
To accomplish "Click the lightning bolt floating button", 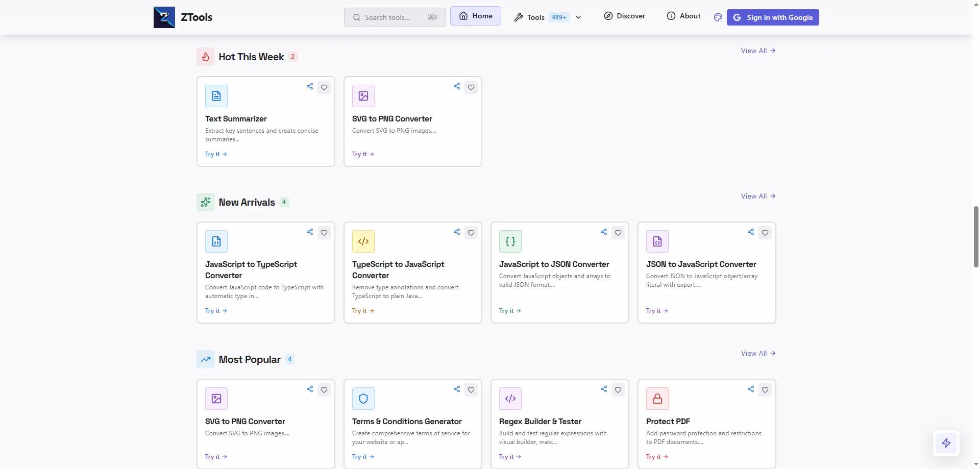I will (x=946, y=443).
